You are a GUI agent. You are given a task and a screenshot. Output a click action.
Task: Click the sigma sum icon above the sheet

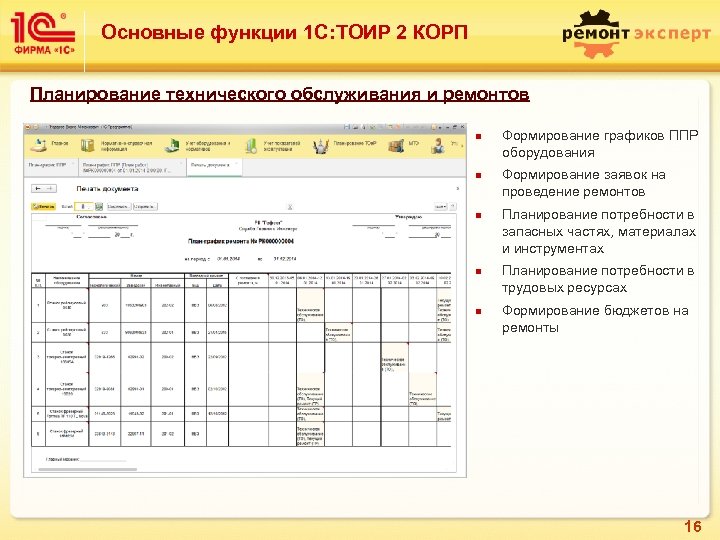coord(290,207)
